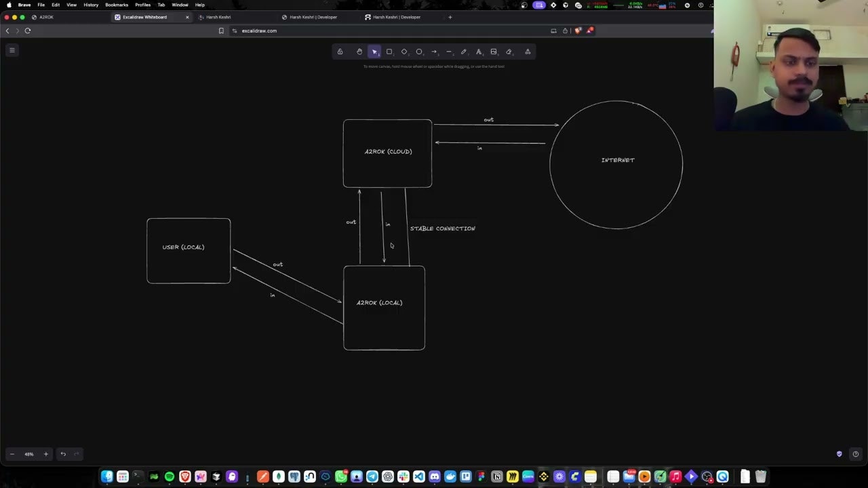This screenshot has width=868, height=488.
Task: Select the Insert image tool
Action: [x=494, y=52]
